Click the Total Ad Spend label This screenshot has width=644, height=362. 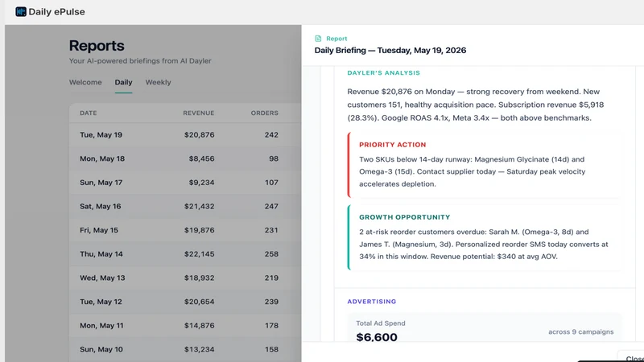pyautogui.click(x=380, y=323)
